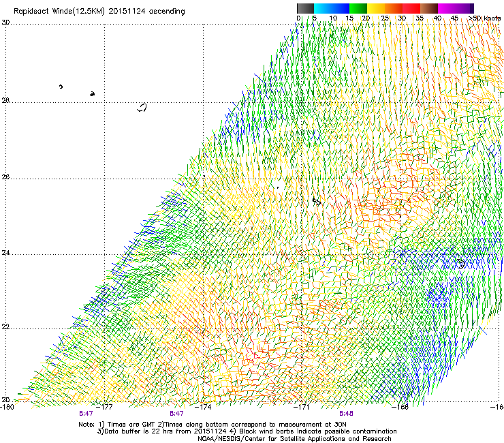Click the longitude label '-171'

pyautogui.click(x=302, y=407)
